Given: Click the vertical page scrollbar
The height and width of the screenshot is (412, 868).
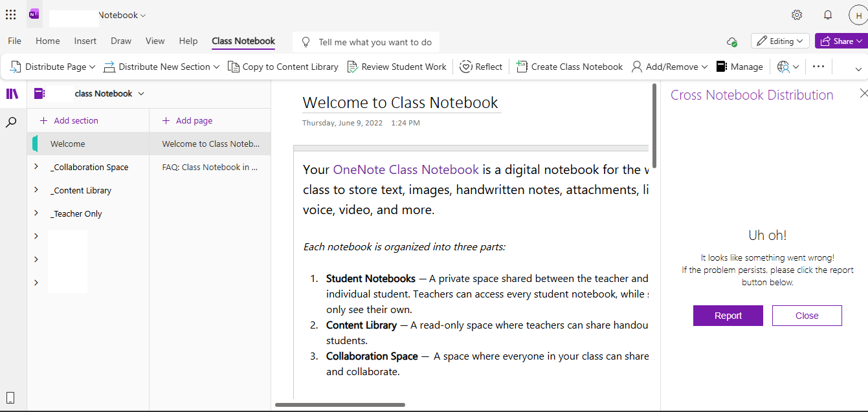Looking at the screenshot, I should click(654, 126).
